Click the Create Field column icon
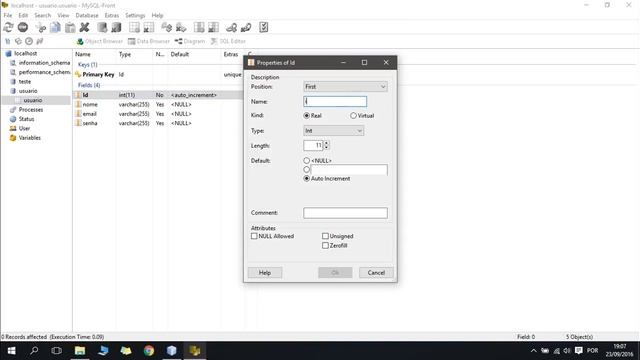 coord(199,27)
